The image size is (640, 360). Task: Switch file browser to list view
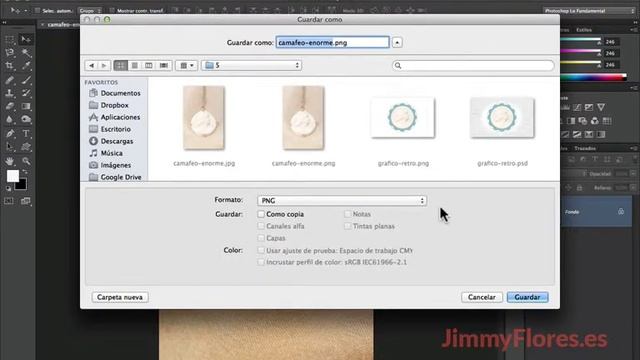[x=135, y=65]
